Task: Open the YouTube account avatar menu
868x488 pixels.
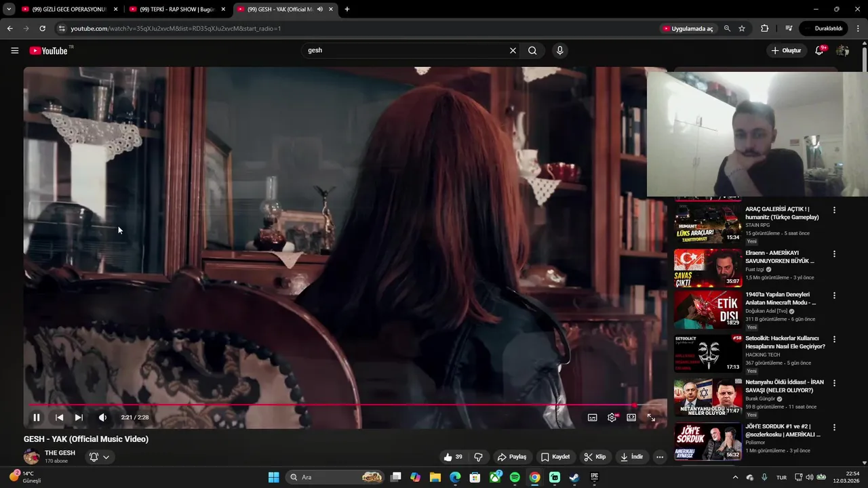Action: point(842,51)
